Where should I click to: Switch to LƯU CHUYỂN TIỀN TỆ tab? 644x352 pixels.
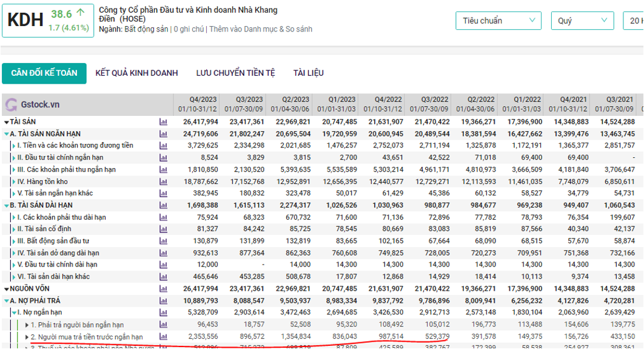tap(235, 73)
